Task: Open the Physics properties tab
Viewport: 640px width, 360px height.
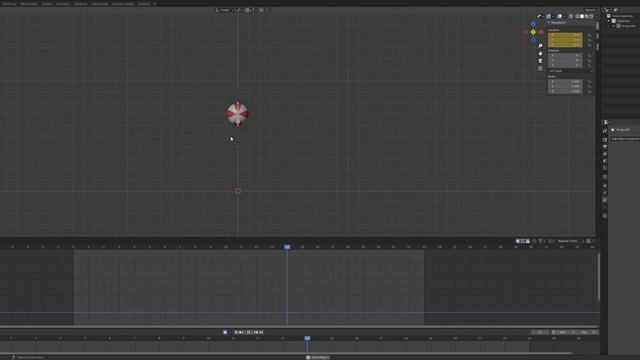Action: coord(605,193)
